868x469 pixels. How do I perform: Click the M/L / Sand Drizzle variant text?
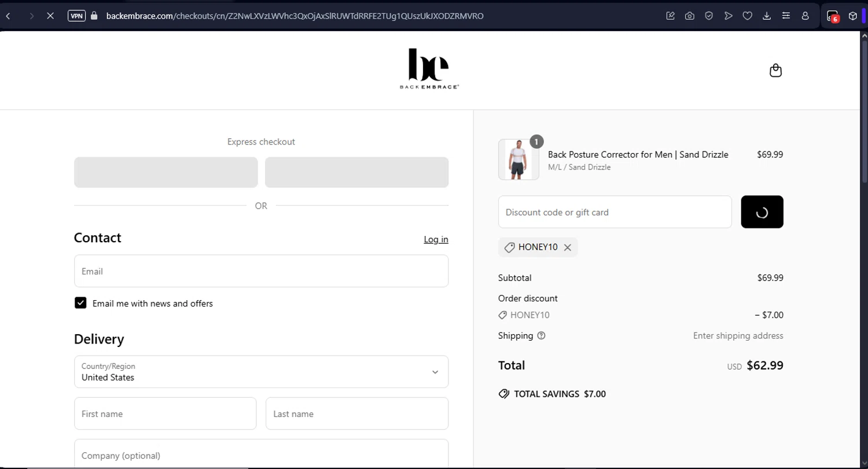point(579,167)
